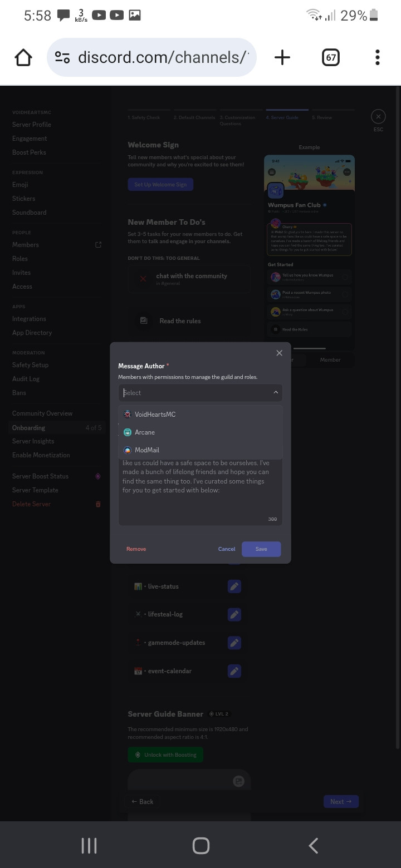Collapse the Message Author select chevron

[275, 393]
